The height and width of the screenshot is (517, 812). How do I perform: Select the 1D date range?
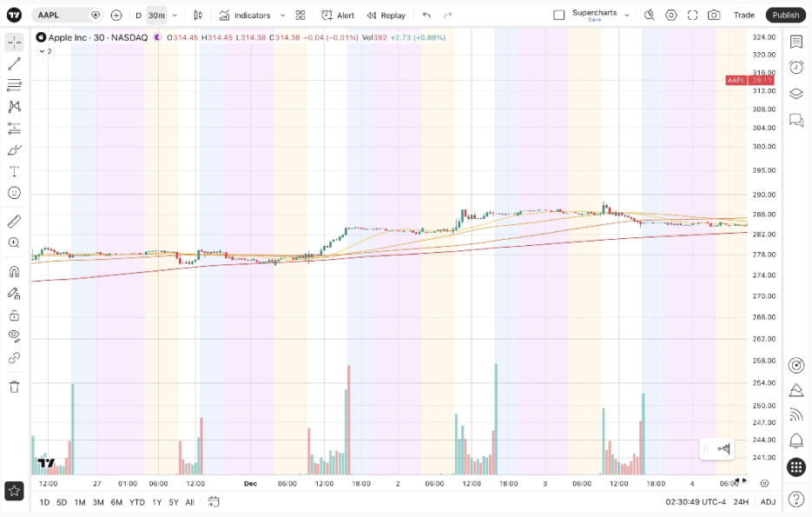(44, 502)
